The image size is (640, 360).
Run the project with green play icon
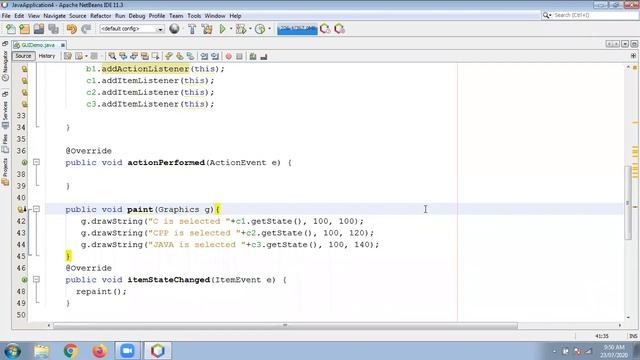(222, 29)
